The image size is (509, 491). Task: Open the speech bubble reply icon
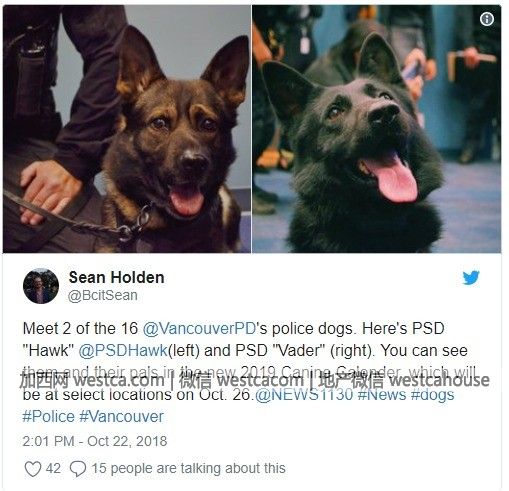[78, 468]
